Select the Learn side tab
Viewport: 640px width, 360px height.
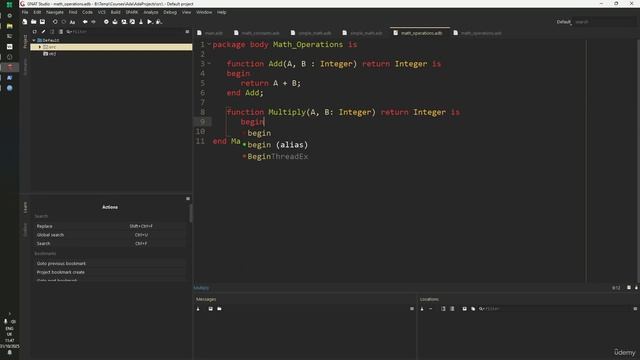pos(25,207)
